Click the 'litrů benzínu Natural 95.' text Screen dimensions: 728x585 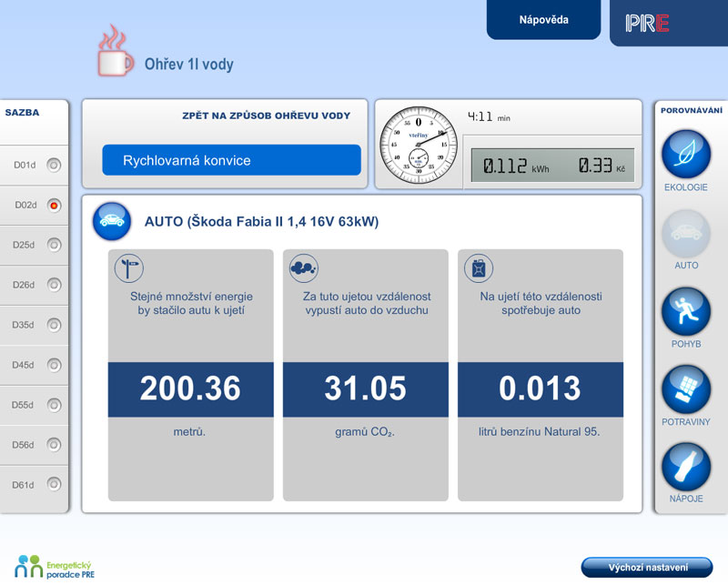(x=539, y=432)
